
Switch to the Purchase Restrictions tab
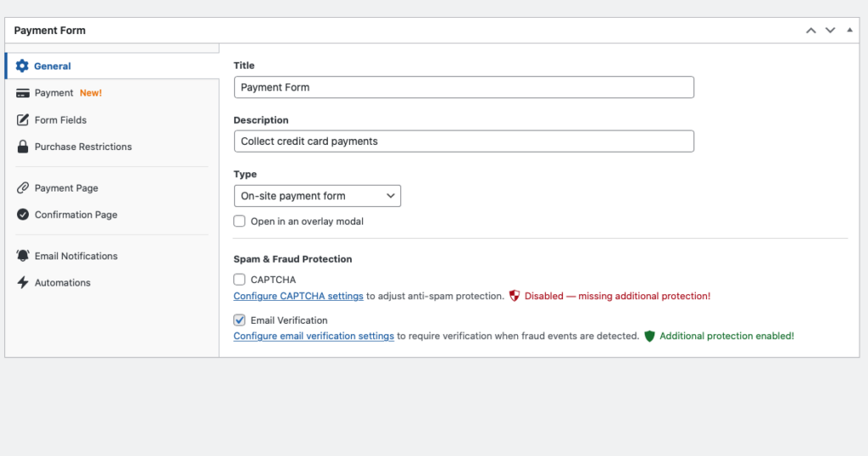83,147
